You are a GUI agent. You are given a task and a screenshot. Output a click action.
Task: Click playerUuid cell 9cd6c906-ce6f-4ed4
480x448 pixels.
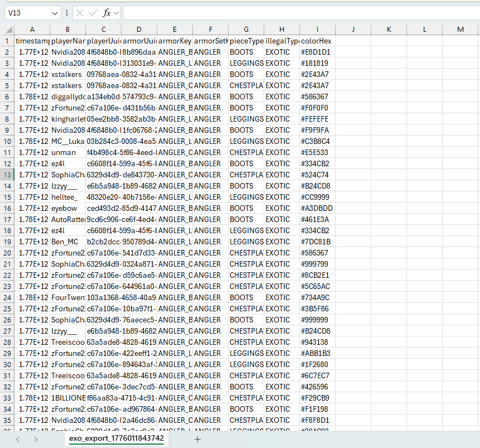tap(104, 219)
